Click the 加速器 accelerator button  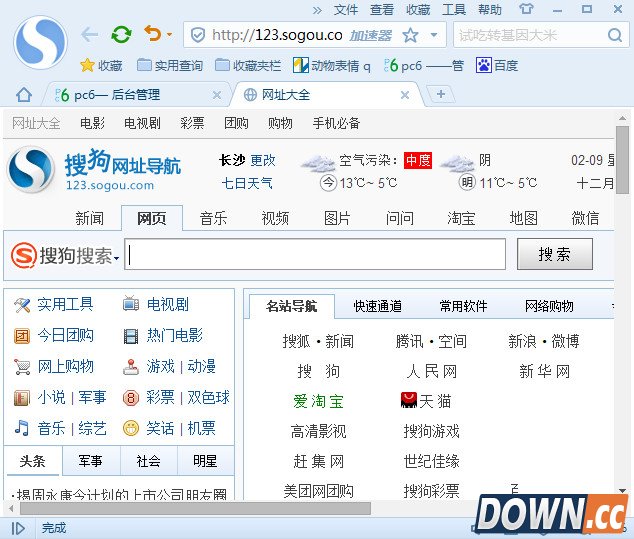click(370, 36)
